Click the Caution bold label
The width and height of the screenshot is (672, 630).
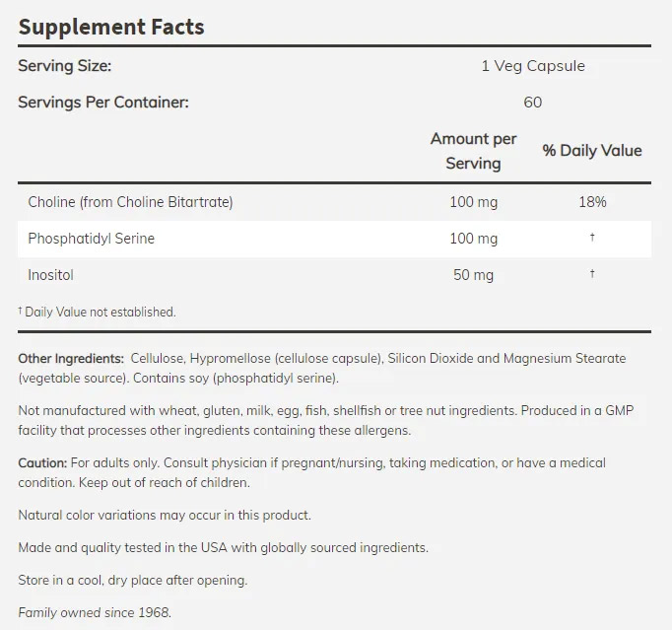(x=42, y=462)
